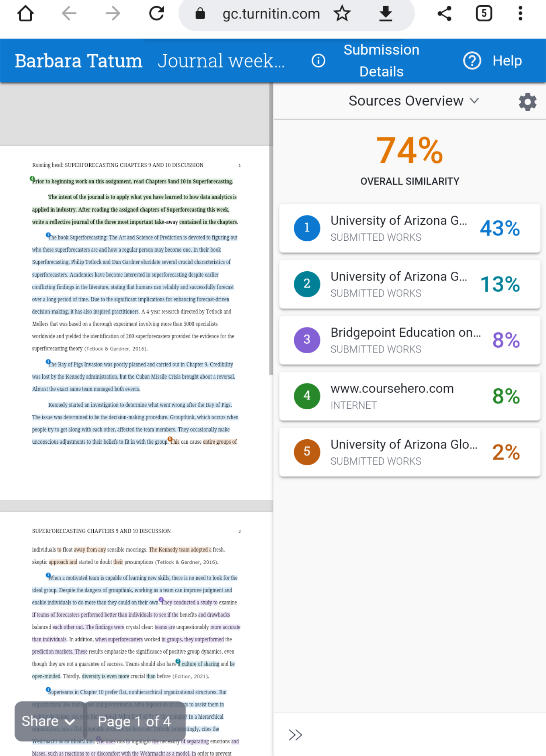Open the tab switcher showing 5 tabs
546x756 pixels.
coord(484,14)
